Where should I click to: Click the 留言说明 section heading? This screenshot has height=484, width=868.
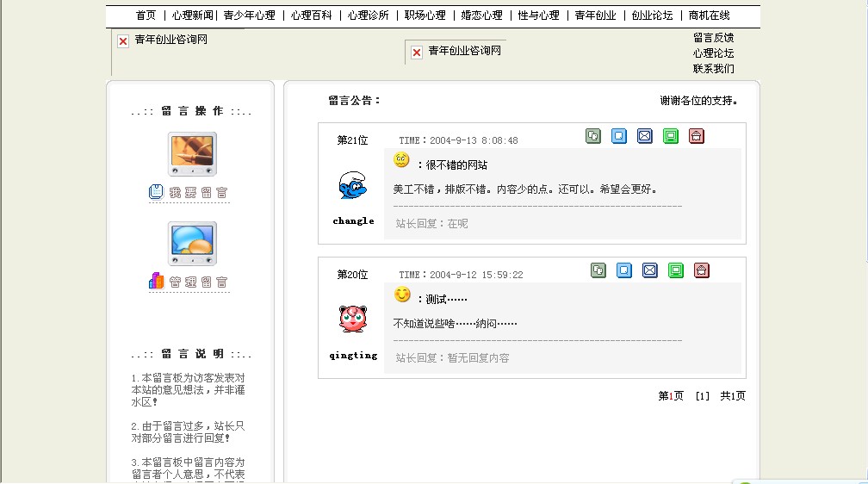tap(192, 354)
